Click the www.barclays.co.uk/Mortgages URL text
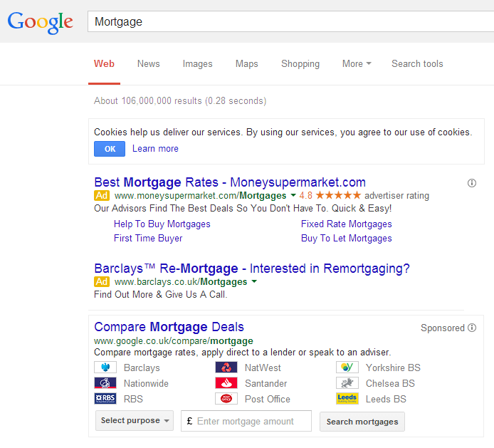This screenshot has height=448, width=494. [x=181, y=281]
